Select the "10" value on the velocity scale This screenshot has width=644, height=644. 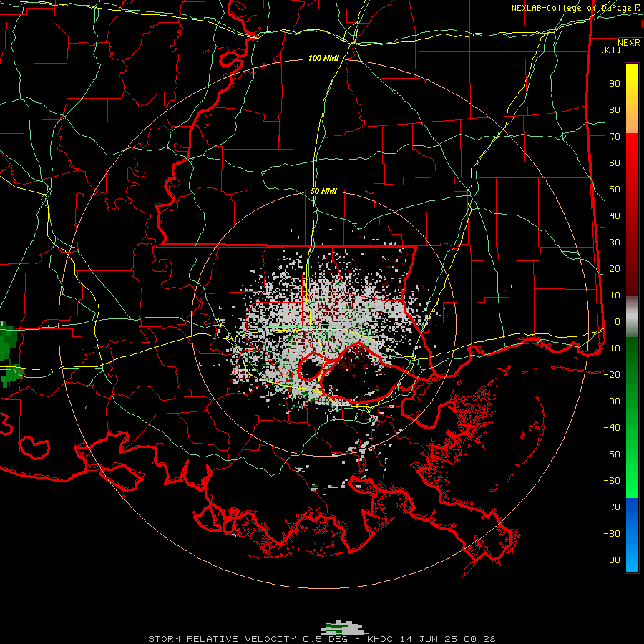(615, 296)
